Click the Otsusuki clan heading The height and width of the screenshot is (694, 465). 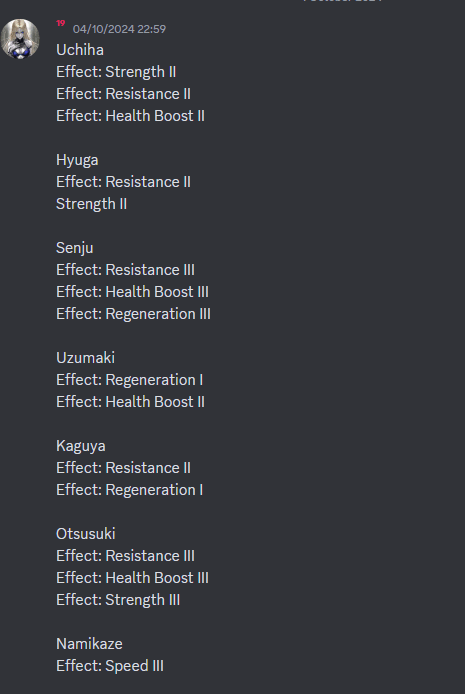point(86,534)
